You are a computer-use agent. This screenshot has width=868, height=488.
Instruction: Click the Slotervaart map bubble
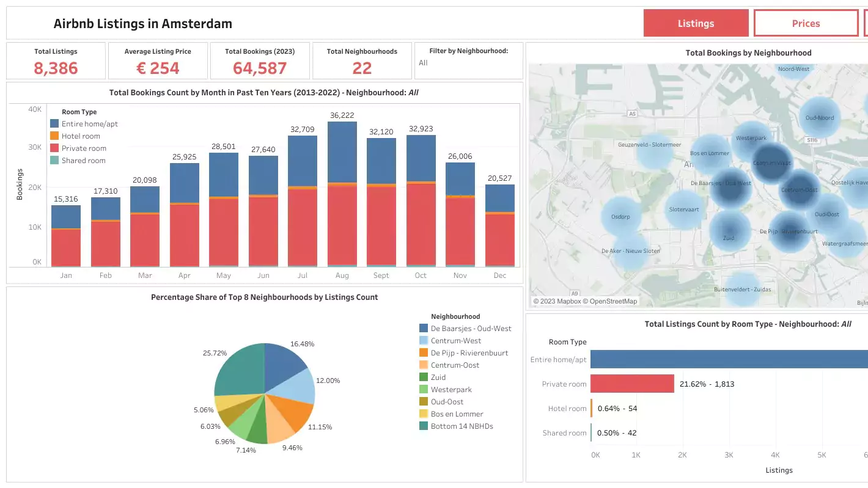click(x=684, y=209)
